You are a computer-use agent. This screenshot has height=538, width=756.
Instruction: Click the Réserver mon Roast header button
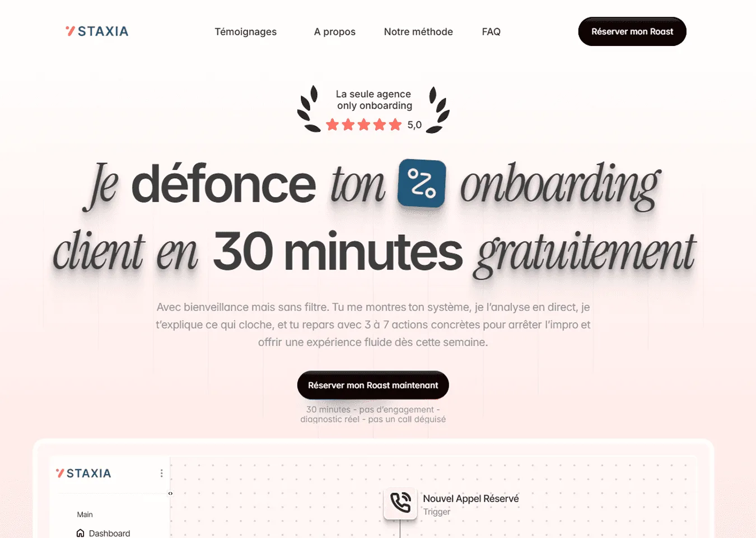632,31
